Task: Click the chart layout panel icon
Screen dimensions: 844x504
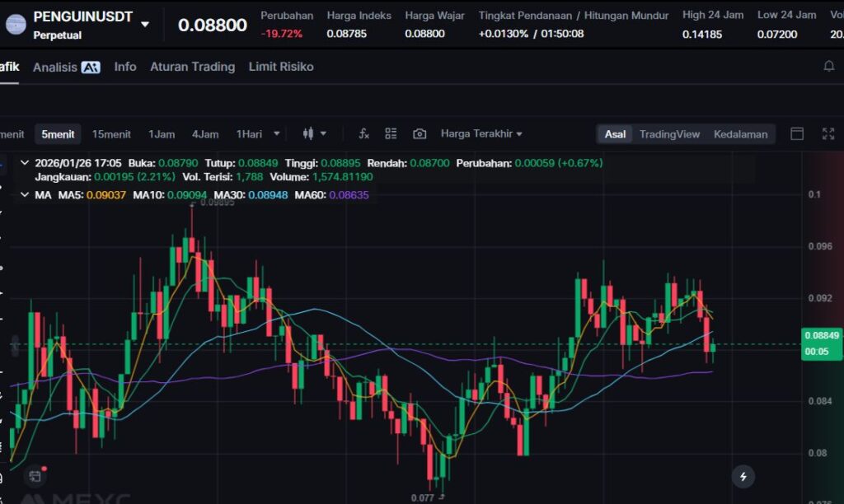Action: tap(797, 133)
